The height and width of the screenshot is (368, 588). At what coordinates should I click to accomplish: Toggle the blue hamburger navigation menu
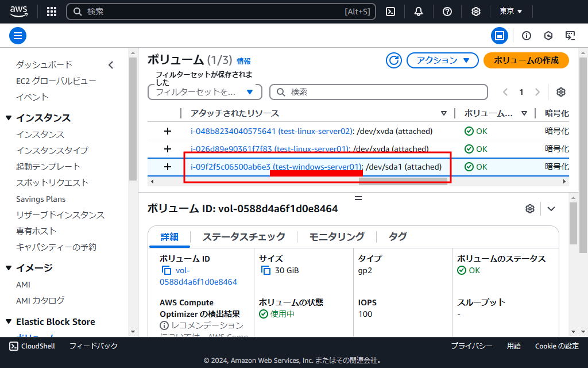[18, 36]
